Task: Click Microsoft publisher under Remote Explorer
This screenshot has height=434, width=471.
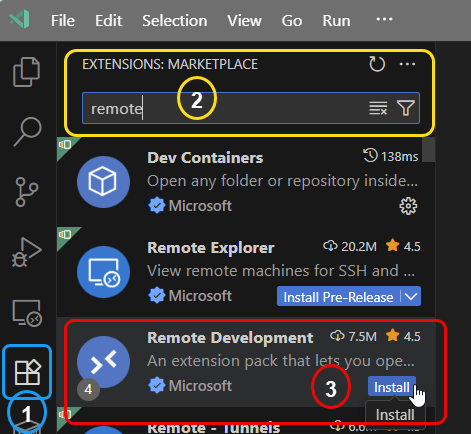Action: [x=200, y=296]
